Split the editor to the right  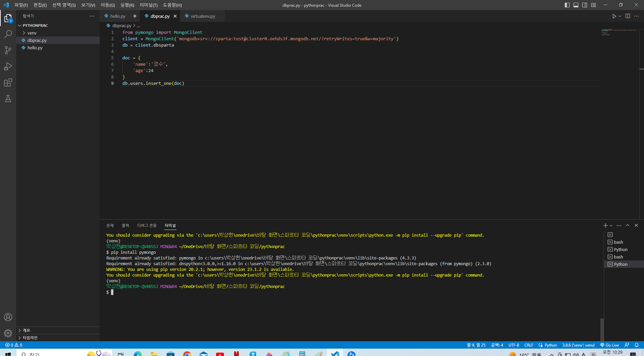pos(628,16)
